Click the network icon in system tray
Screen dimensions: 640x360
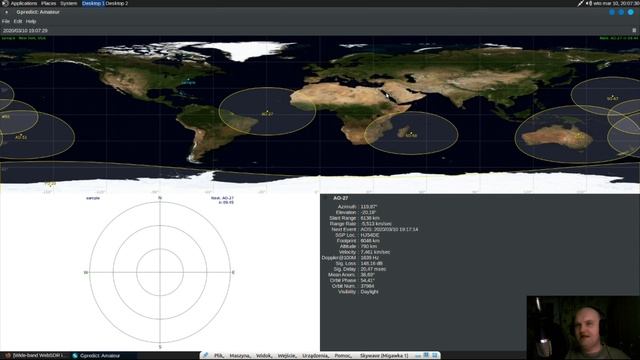click(x=580, y=3)
